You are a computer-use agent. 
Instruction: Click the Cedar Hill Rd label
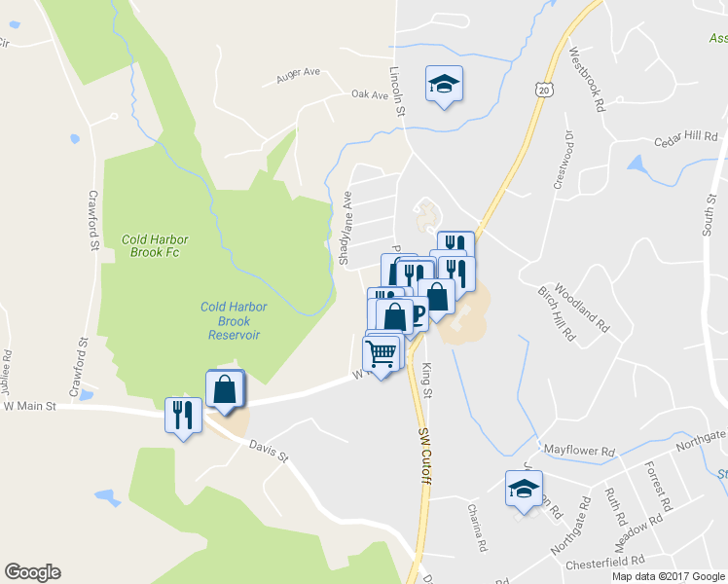point(686,138)
